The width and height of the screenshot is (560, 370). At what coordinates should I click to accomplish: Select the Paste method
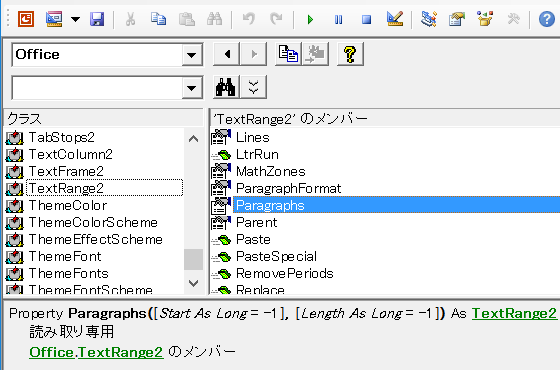pyautogui.click(x=253, y=239)
